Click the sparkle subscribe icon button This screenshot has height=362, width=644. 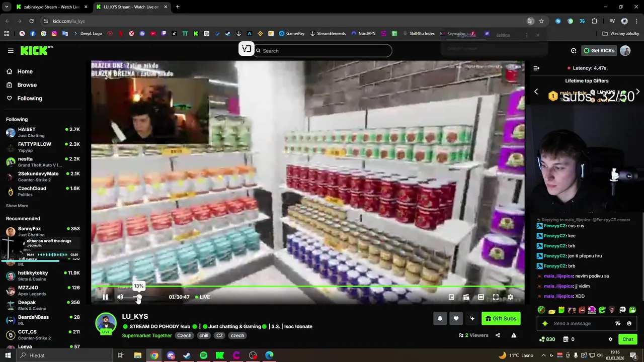tap(472, 318)
